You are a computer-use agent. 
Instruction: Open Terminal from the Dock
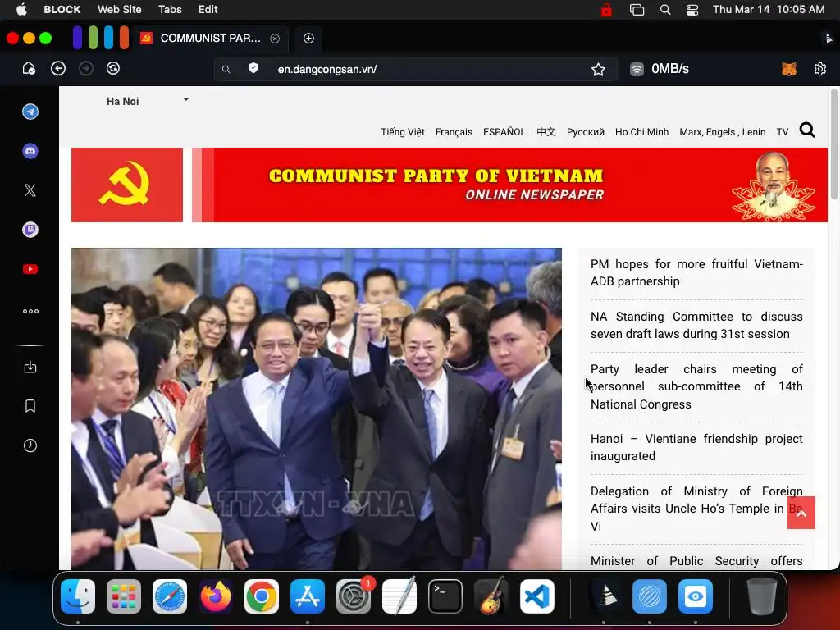[445, 596]
